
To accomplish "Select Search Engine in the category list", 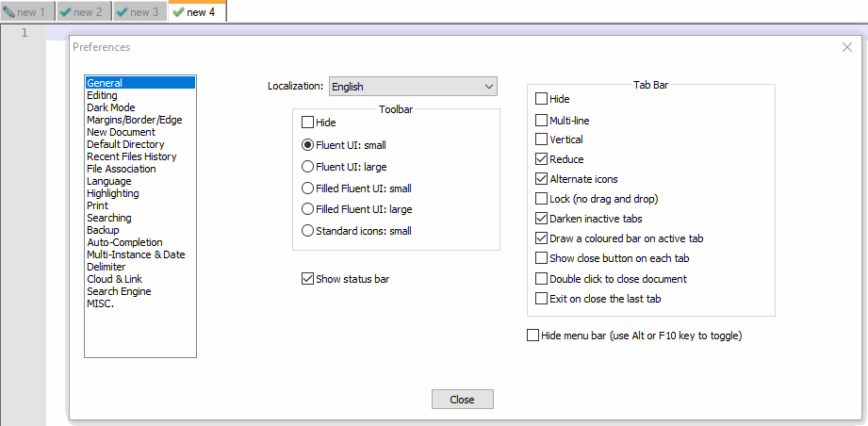I will click(x=119, y=291).
